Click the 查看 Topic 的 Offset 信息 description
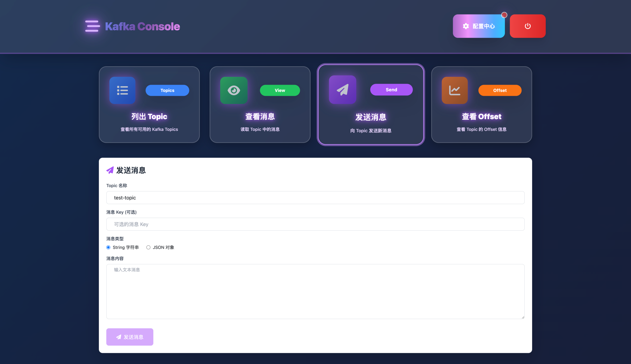631x364 pixels. pos(482,129)
